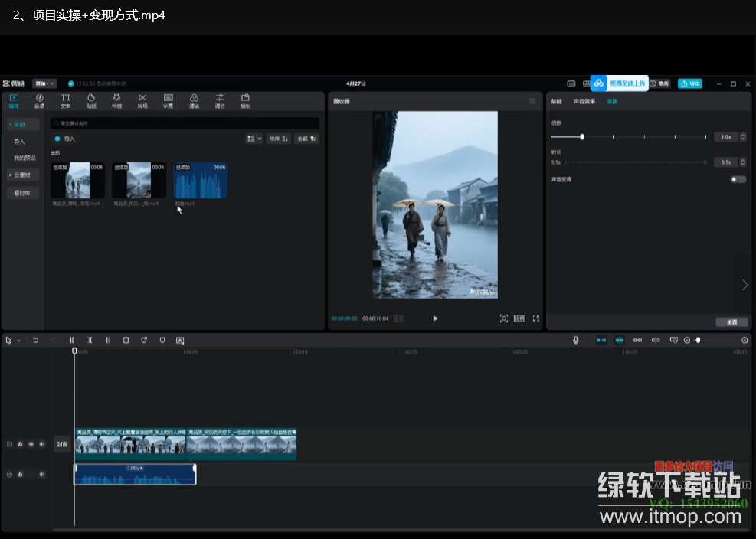Open the 媒体 media tab
756x539 pixels.
(x=14, y=101)
